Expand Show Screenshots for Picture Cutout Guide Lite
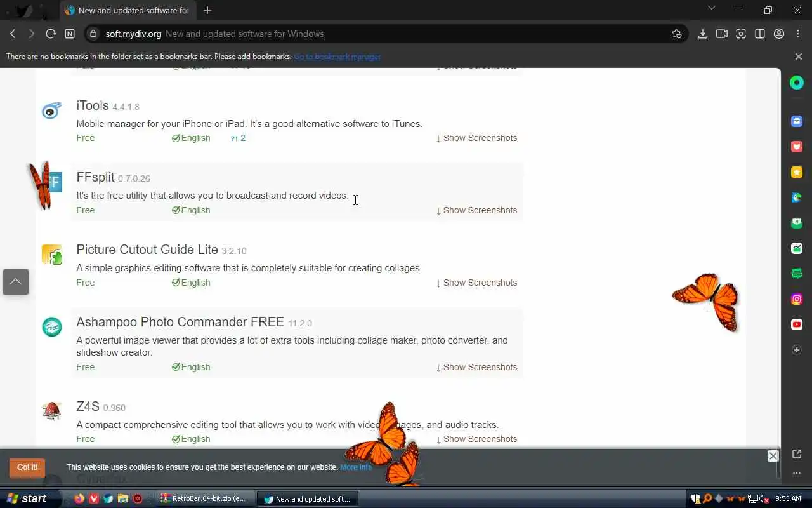 476,283
